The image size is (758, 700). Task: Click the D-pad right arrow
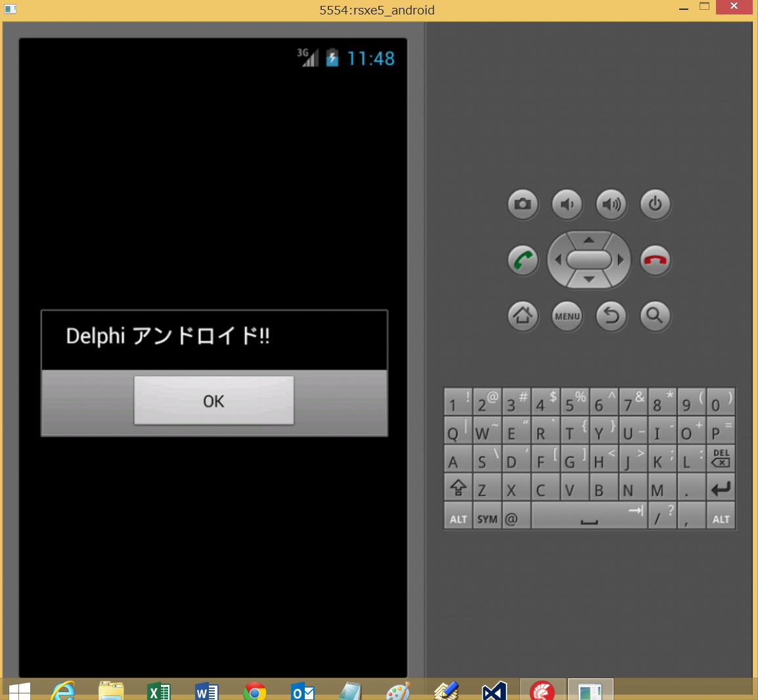coord(621,260)
